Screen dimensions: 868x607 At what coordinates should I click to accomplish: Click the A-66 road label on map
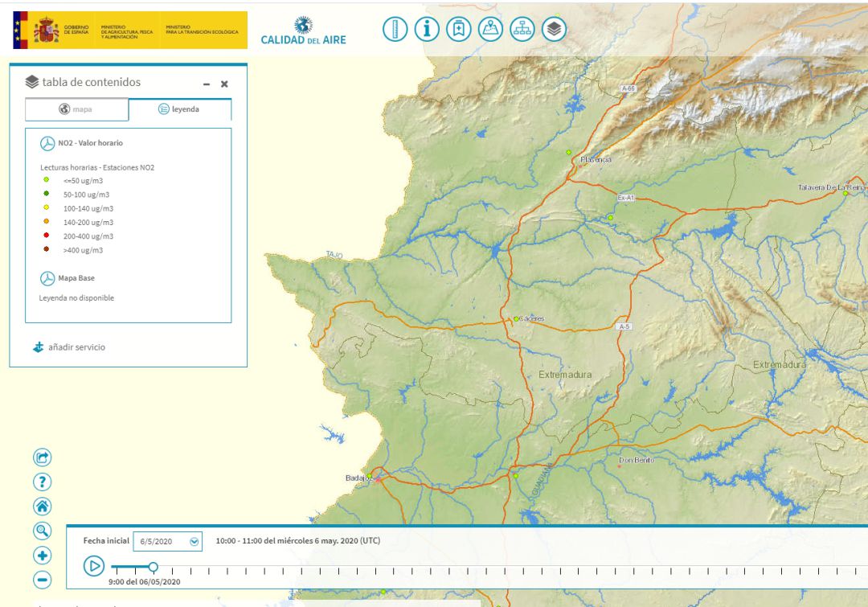[x=628, y=88]
